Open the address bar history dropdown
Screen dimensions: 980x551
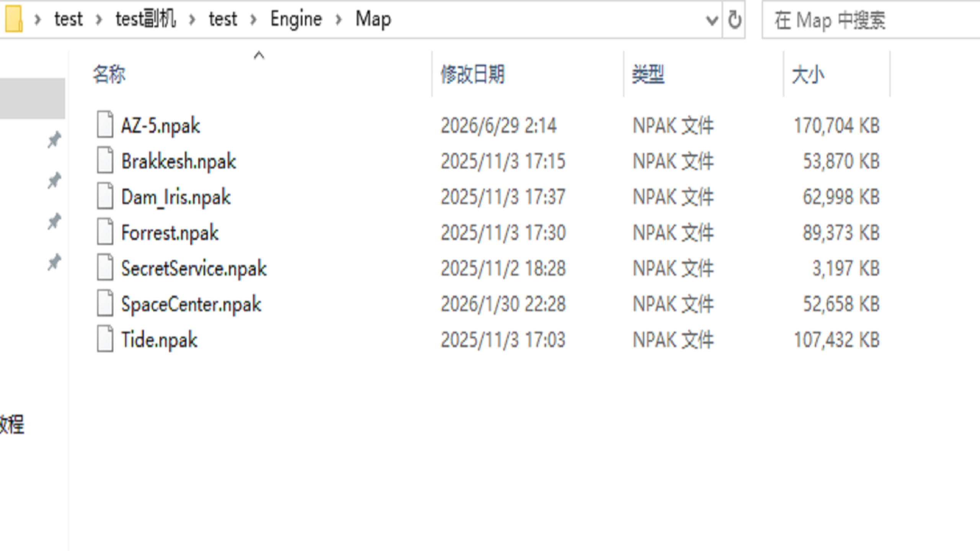(x=712, y=20)
